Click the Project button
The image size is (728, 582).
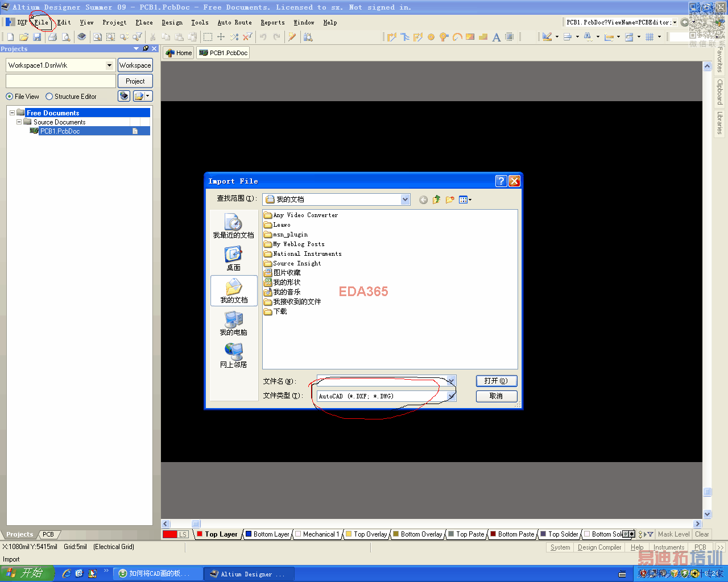tap(135, 81)
